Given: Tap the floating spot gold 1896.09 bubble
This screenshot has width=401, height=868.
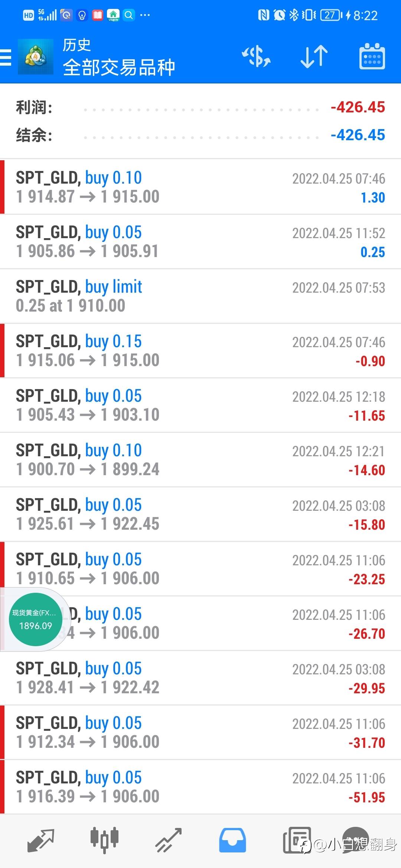Looking at the screenshot, I should coord(36,619).
